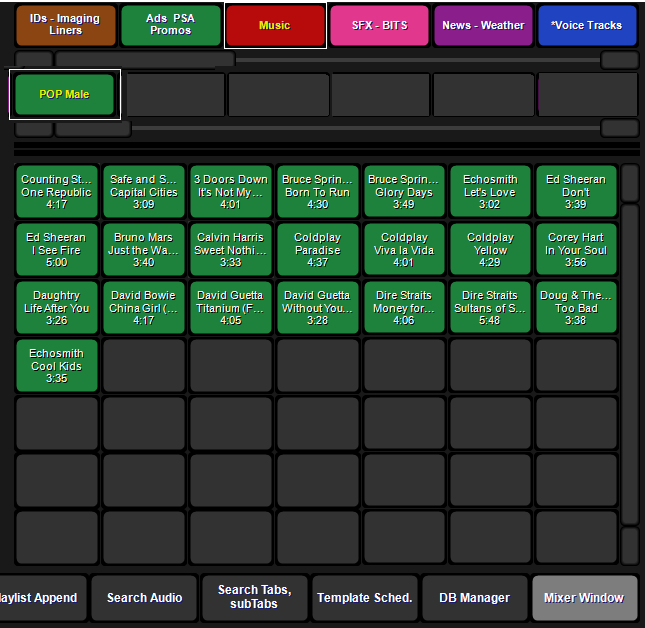Screen dimensions: 645x628
Task: Play David Guetta Titanium
Action: pyautogui.click(x=231, y=308)
